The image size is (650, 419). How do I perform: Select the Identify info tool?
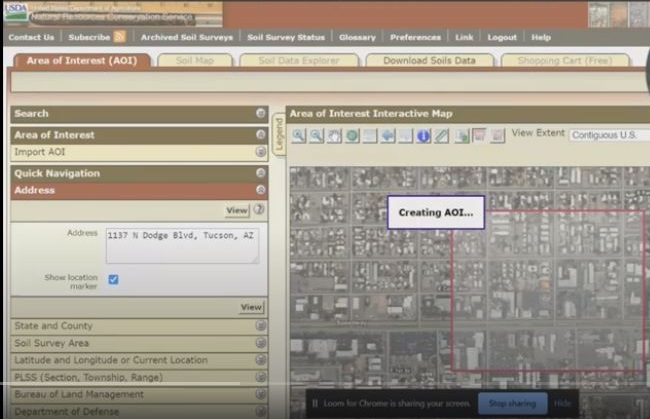coord(423,136)
